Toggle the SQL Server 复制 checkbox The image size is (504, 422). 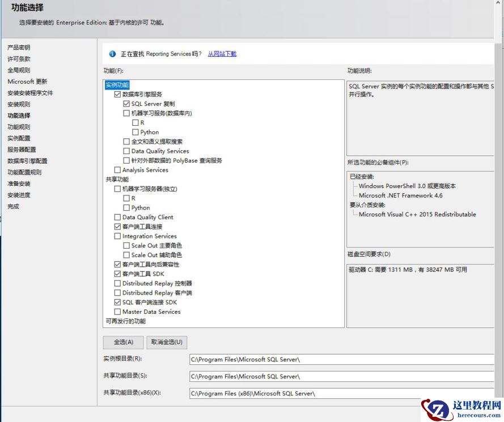127,104
